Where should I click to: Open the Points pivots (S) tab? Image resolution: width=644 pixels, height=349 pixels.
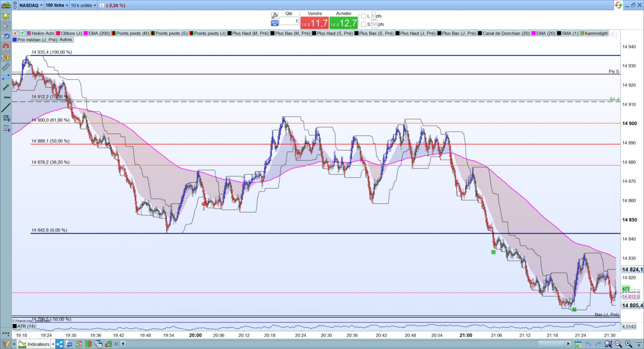[169, 33]
